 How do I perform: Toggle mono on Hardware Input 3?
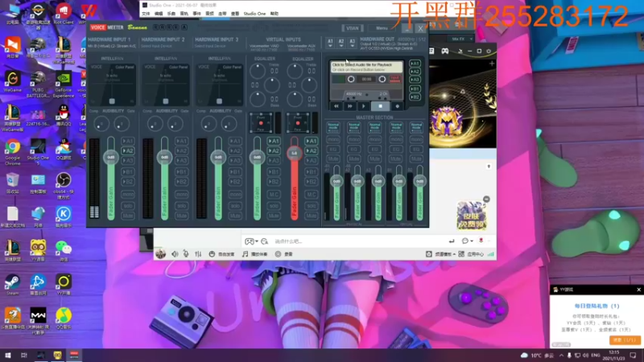pos(235,195)
